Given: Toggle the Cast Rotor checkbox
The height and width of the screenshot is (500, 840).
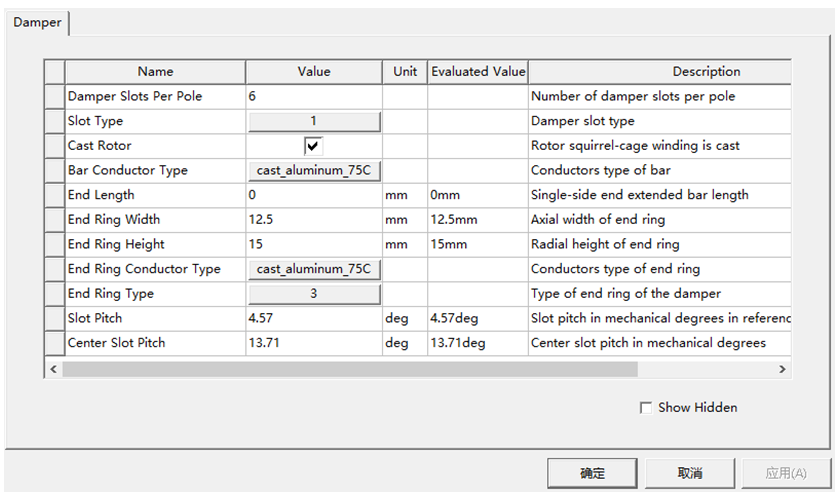Looking at the screenshot, I should 313,146.
